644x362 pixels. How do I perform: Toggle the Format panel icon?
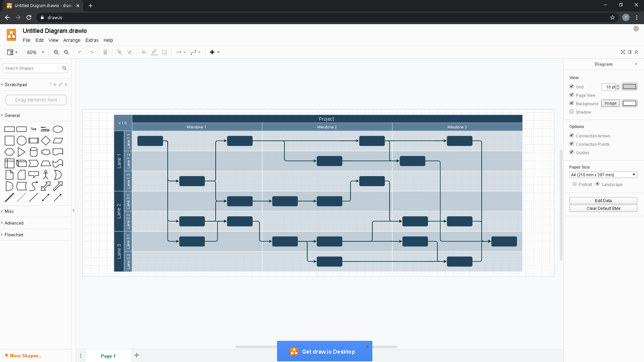pyautogui.click(x=630, y=52)
